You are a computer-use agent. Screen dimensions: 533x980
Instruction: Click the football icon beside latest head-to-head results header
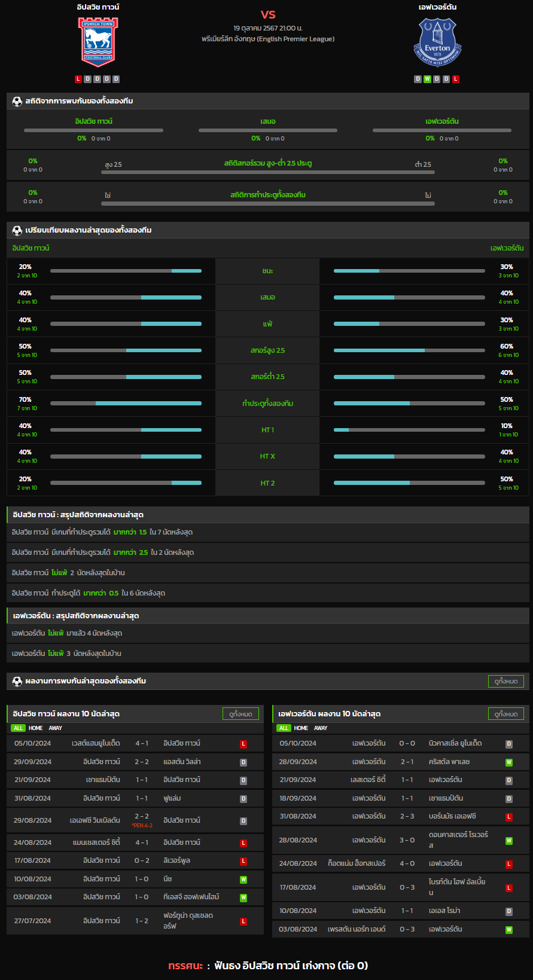tap(17, 681)
